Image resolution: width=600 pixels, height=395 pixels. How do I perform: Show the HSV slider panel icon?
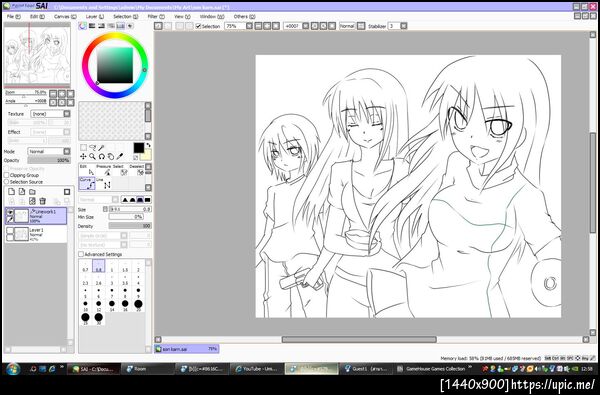[102, 26]
